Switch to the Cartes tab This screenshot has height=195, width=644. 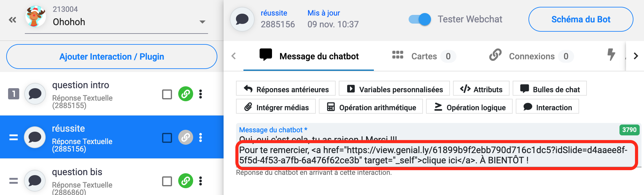pos(424,56)
